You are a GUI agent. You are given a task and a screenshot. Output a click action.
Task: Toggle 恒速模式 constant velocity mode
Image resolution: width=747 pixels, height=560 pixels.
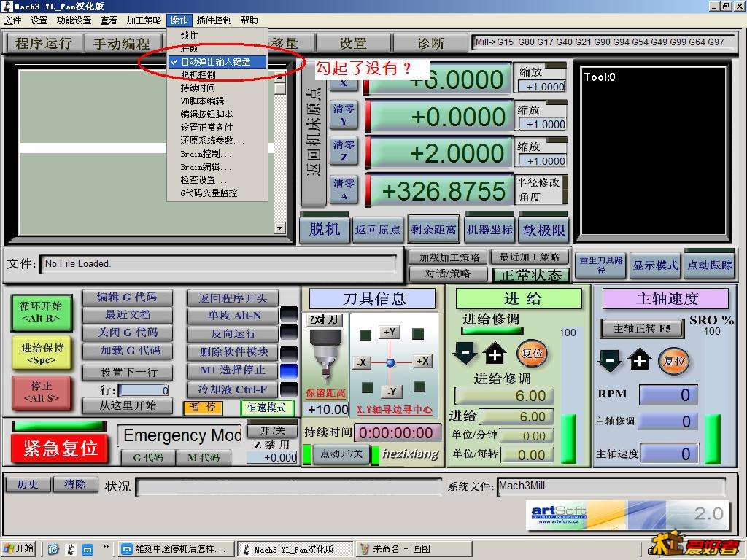[266, 408]
